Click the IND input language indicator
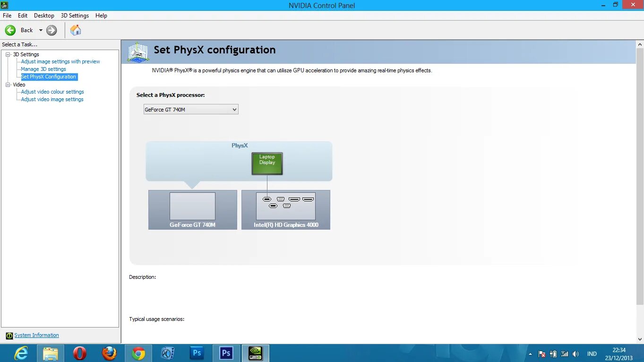 592,353
